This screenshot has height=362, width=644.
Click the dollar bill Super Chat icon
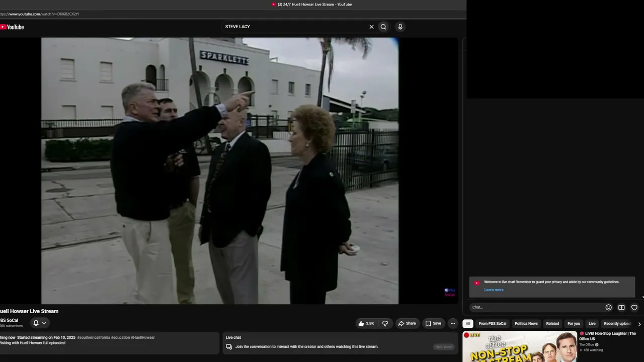(621, 307)
